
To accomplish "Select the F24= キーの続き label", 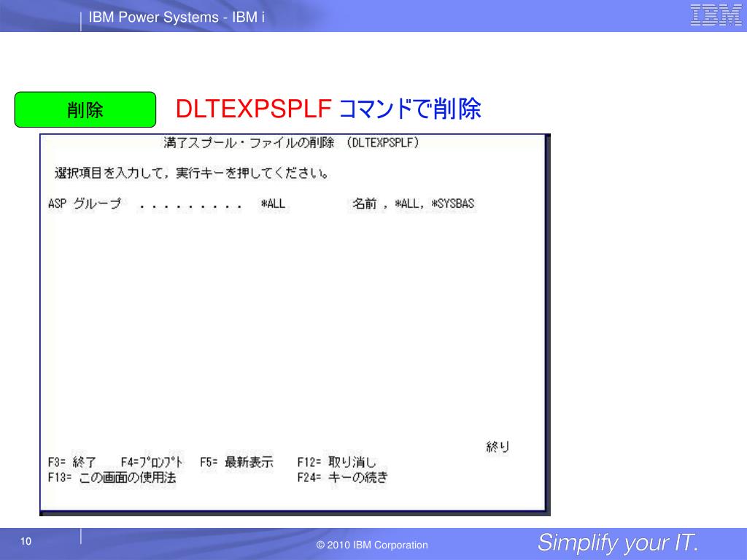I will pos(343,477).
